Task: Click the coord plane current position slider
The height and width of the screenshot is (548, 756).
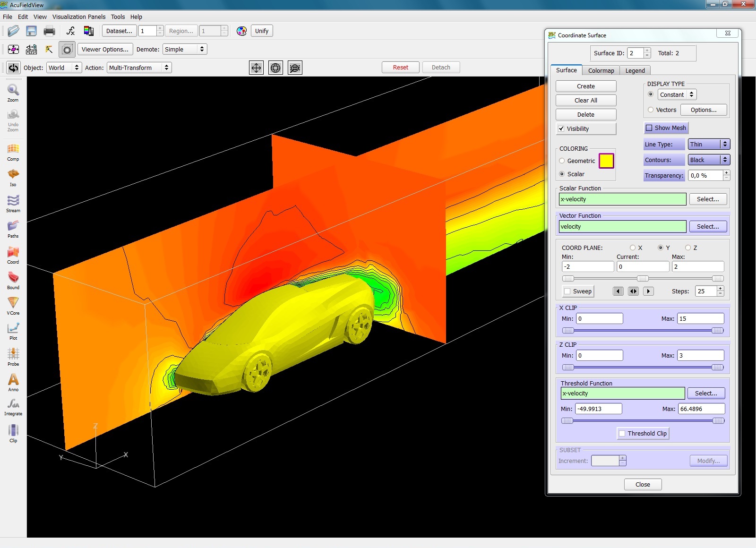Action: (643, 279)
